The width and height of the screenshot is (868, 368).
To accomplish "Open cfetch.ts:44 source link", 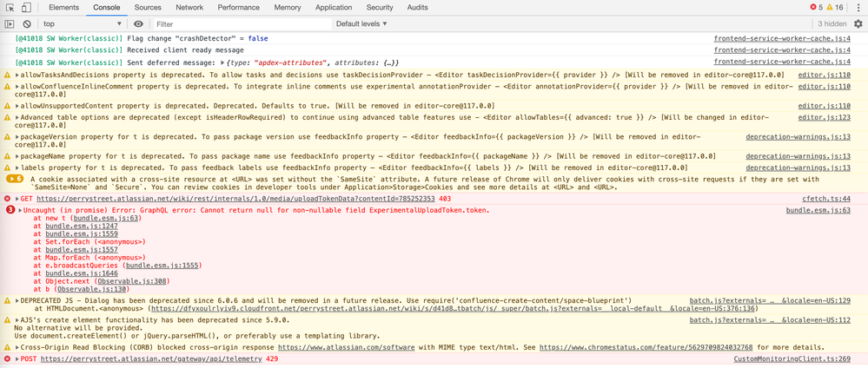I will click(x=826, y=199).
